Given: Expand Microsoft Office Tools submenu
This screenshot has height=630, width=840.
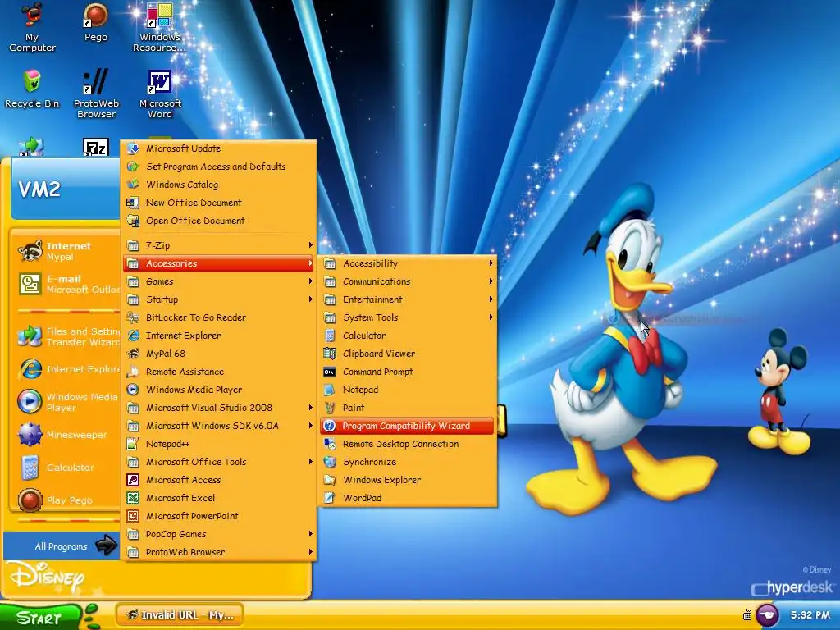Looking at the screenshot, I should [218, 462].
